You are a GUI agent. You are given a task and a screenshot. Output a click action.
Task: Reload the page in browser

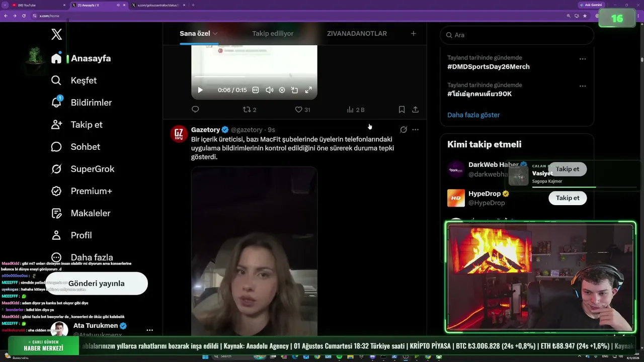pos(24,16)
